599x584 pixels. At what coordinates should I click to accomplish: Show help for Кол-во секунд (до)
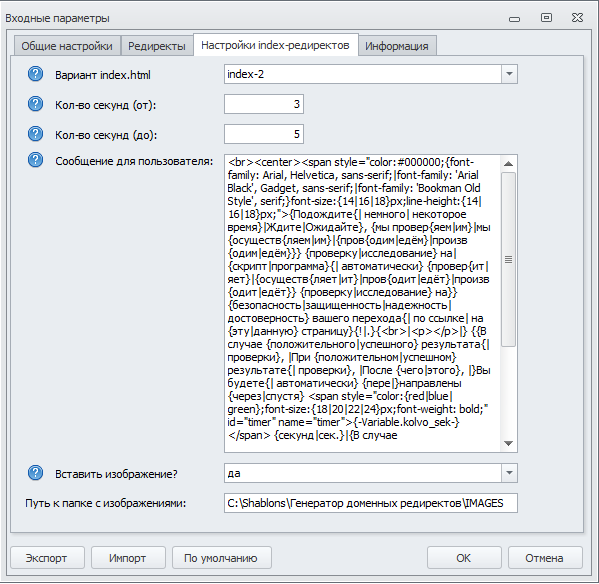36,134
